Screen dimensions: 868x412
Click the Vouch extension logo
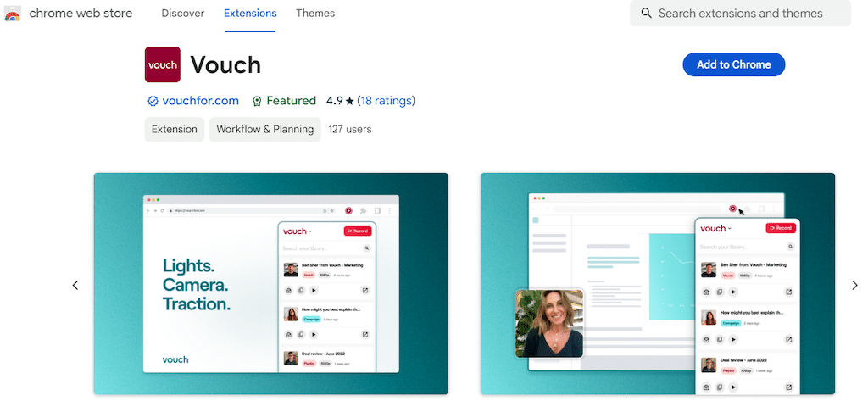click(x=162, y=64)
